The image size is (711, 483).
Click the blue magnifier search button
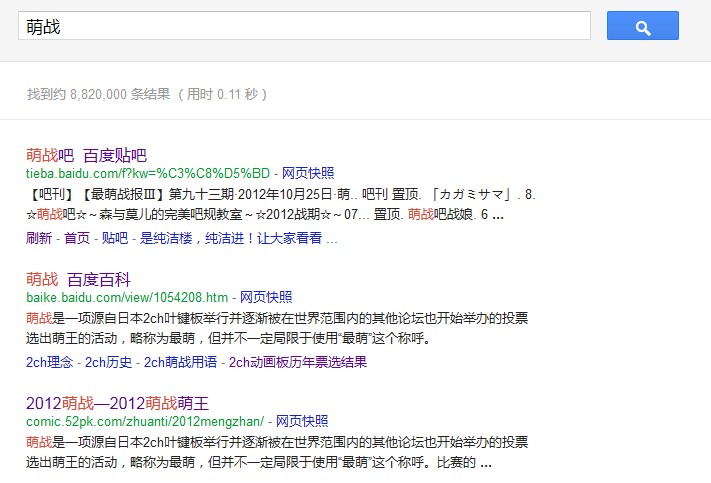[643, 26]
